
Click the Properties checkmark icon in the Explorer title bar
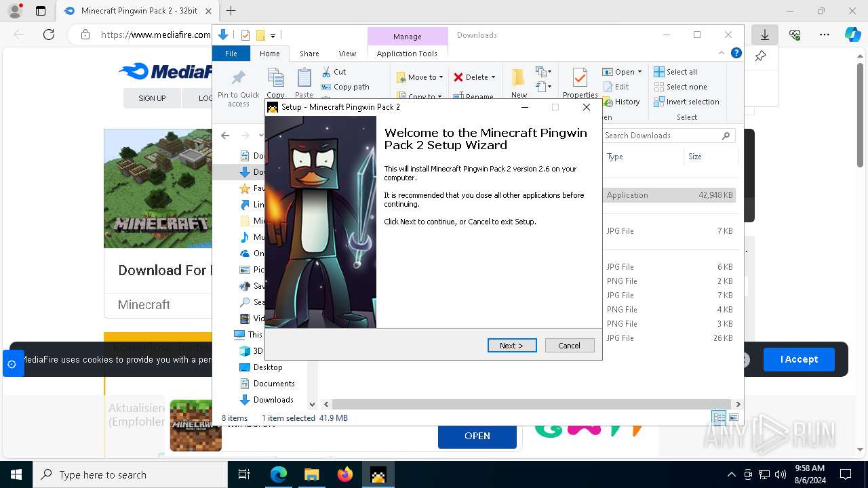245,35
